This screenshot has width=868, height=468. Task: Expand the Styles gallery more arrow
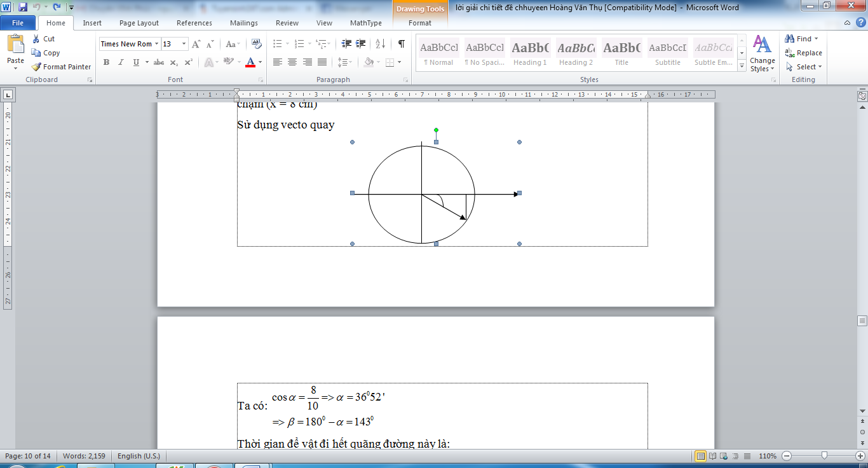(742, 65)
